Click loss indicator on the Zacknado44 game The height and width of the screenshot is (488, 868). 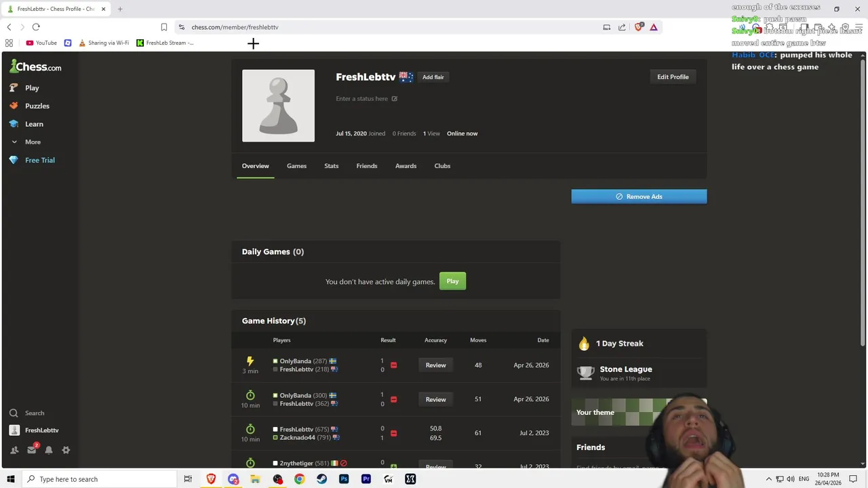(393, 433)
